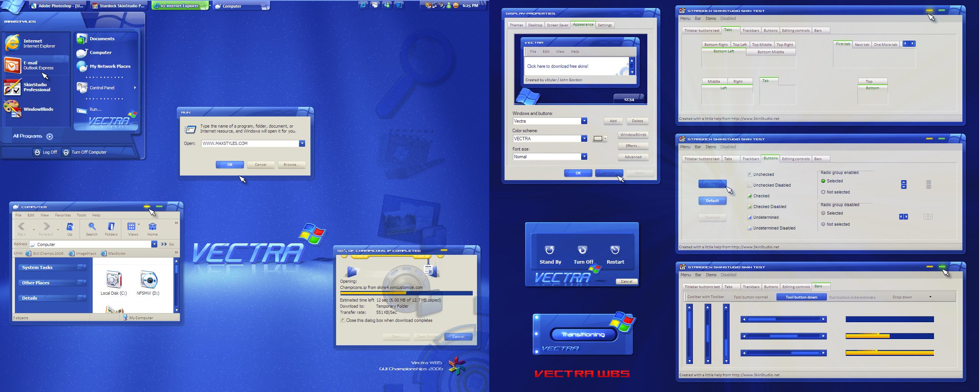
Task: Expand All Programs arrow
Action: point(49,136)
